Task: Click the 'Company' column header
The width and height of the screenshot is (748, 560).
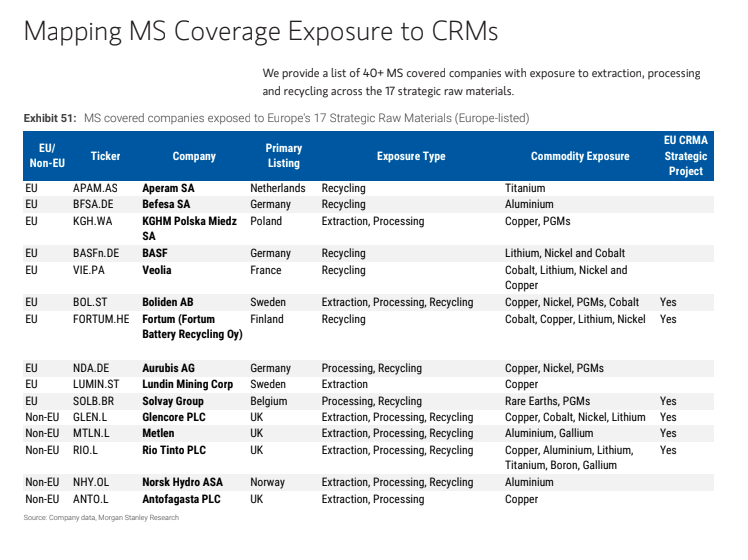Action: [194, 156]
